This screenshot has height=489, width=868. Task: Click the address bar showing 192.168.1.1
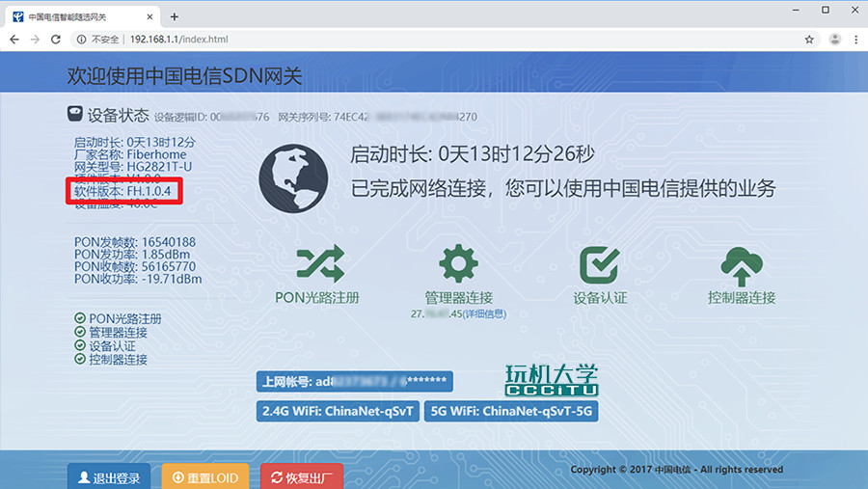(x=386, y=40)
